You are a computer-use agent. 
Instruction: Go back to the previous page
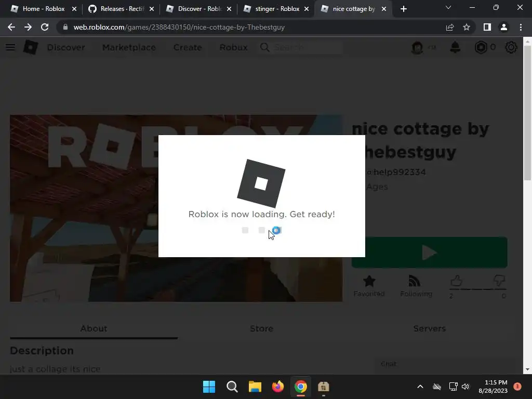[x=11, y=27]
